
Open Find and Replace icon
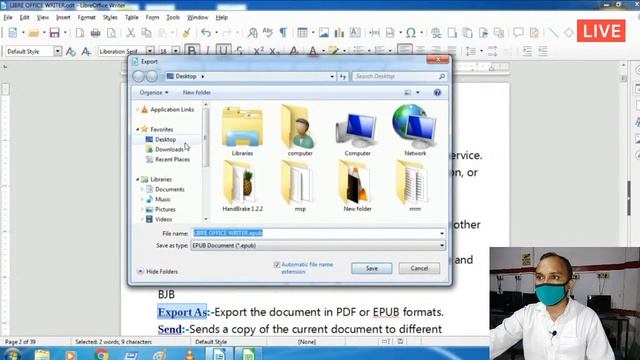(x=253, y=33)
